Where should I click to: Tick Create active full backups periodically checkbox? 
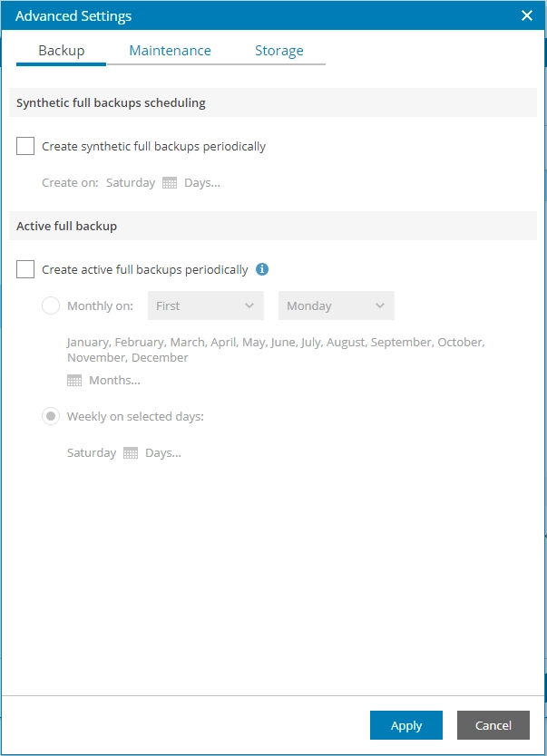[x=25, y=269]
